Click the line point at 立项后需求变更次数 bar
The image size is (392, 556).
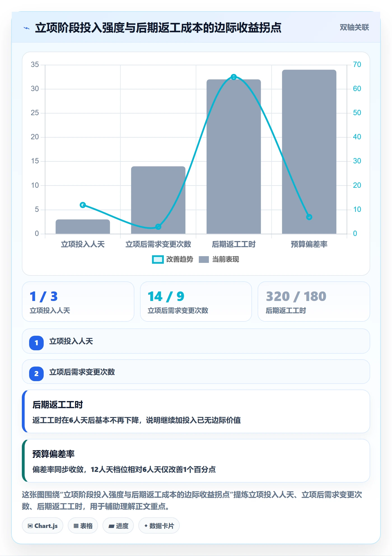[158, 226]
